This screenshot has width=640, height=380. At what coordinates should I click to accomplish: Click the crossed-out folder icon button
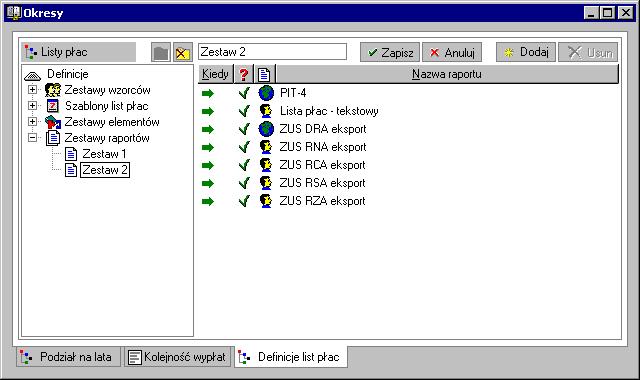point(182,52)
